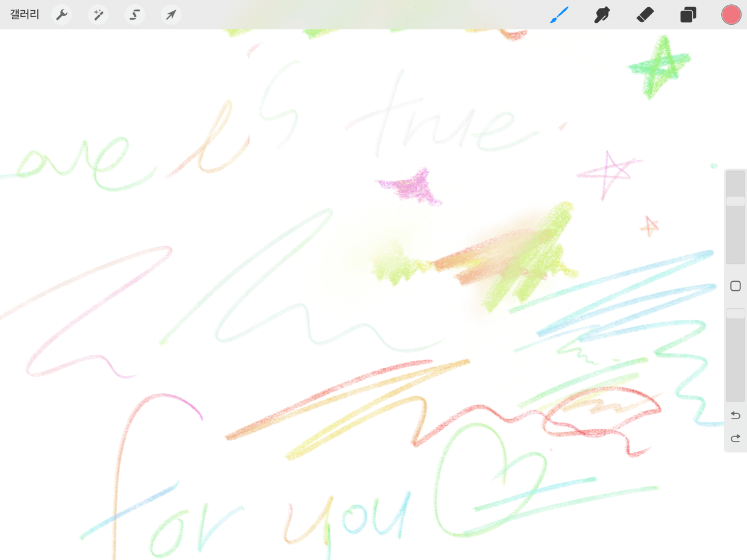
Task: Tap the filled green star on canvas
Action: point(658,66)
